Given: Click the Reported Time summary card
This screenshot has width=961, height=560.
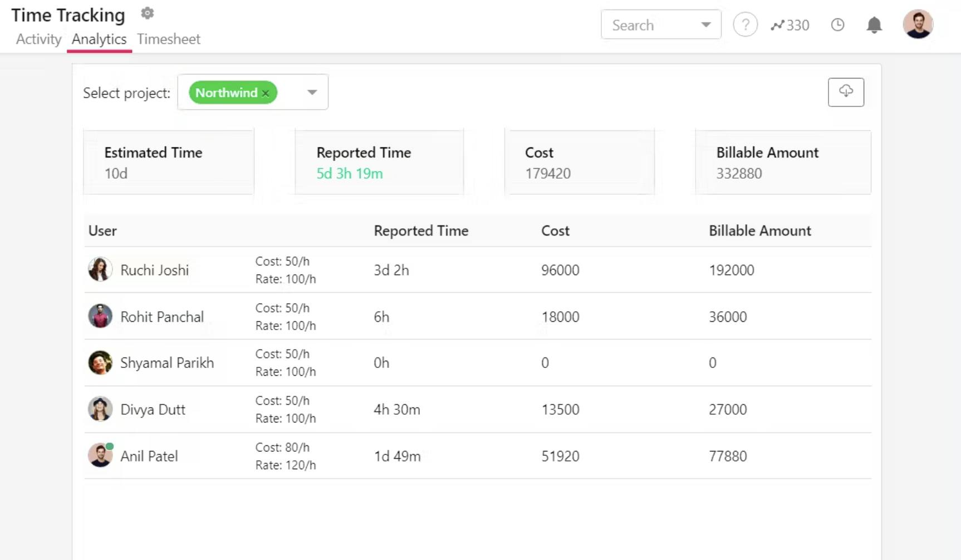Looking at the screenshot, I should click(x=379, y=162).
